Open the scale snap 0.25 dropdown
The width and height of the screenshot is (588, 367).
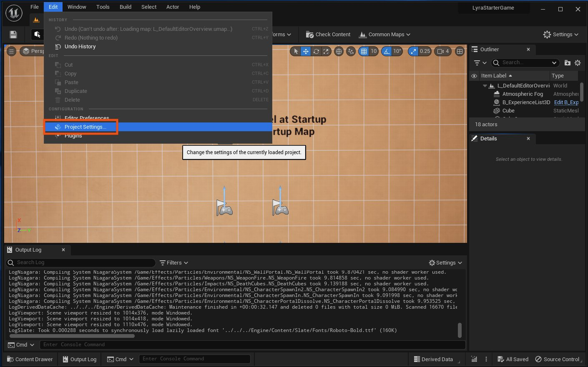click(x=425, y=51)
